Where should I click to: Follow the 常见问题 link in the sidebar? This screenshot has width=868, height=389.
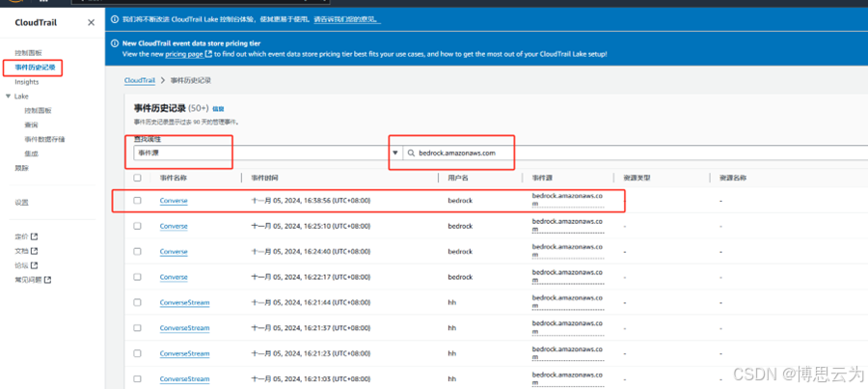click(28, 280)
